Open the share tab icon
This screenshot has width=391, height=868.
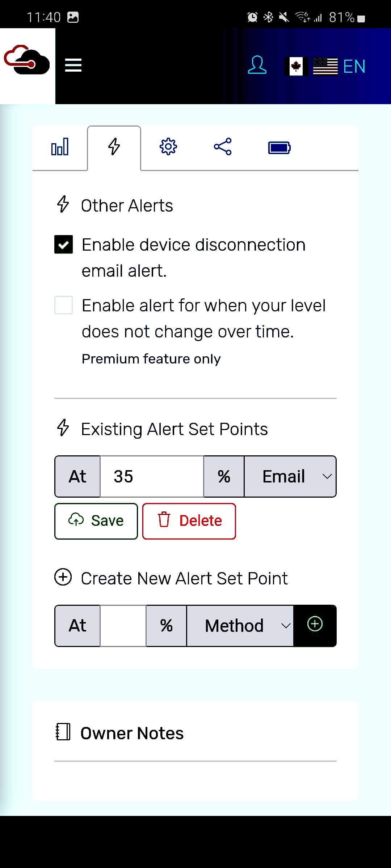coord(223,147)
